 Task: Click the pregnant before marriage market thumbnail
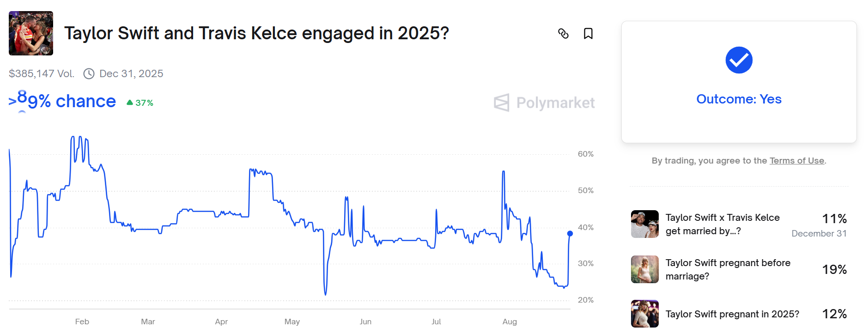click(644, 269)
